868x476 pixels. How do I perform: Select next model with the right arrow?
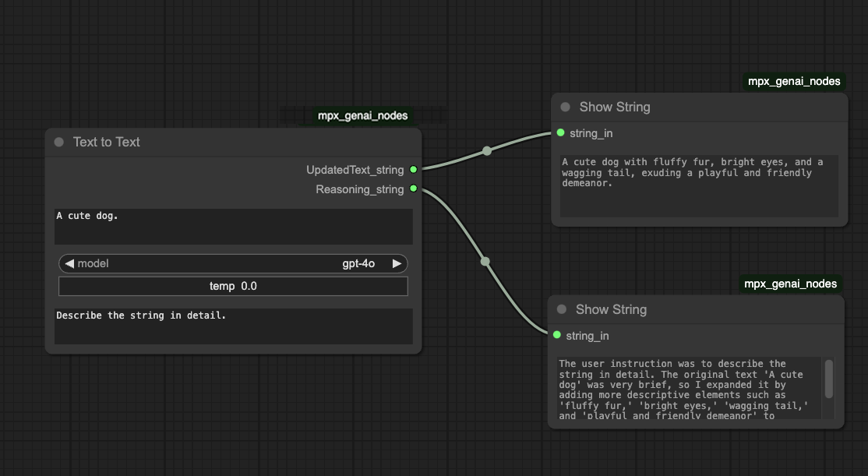397,263
